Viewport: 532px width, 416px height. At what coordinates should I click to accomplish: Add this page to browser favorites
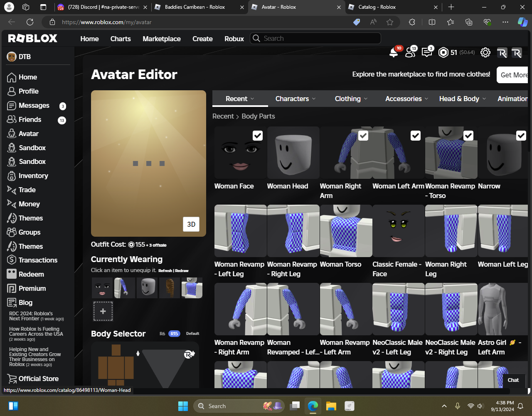[390, 22]
